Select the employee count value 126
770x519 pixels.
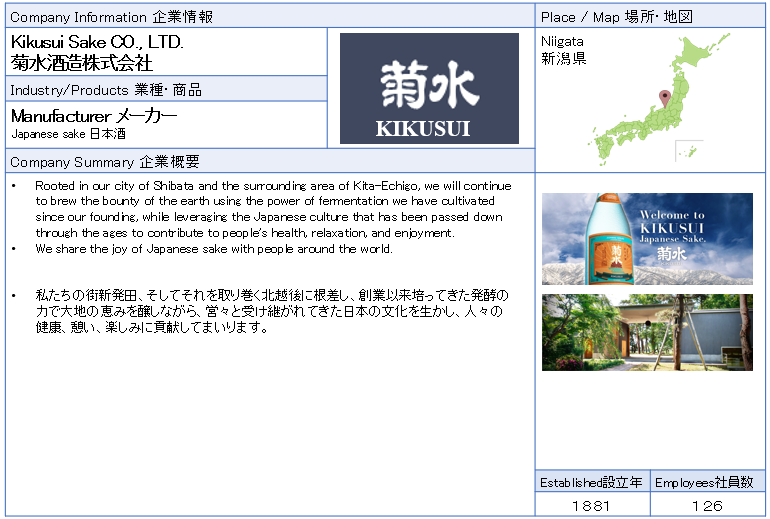pyautogui.click(x=706, y=505)
